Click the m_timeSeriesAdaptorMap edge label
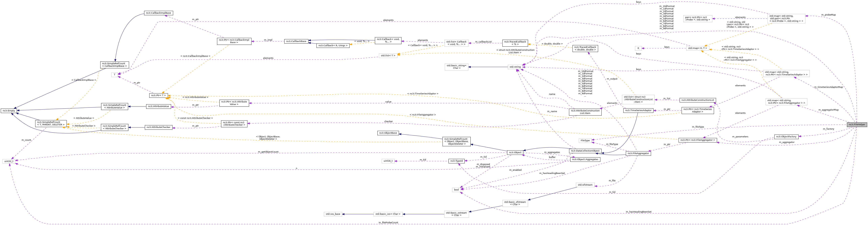The image size is (868, 225). coord(828,87)
